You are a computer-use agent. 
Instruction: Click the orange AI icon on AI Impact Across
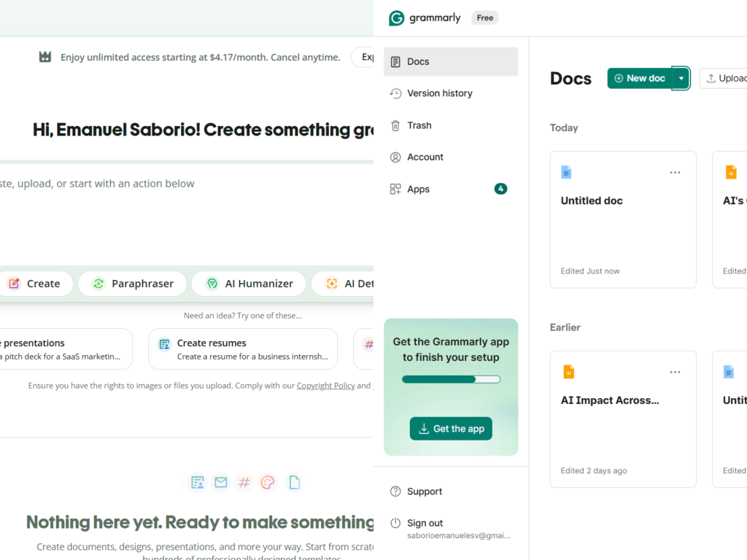568,371
